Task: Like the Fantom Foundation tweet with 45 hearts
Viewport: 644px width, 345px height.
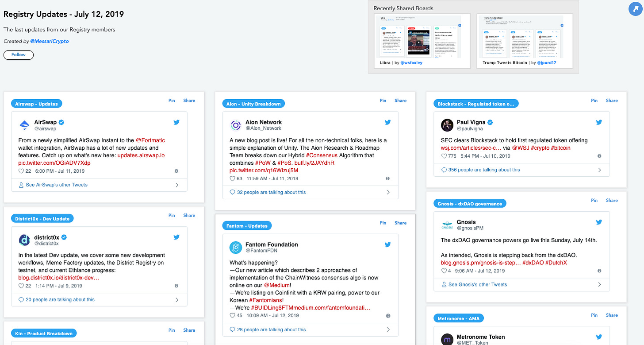Action: click(233, 316)
